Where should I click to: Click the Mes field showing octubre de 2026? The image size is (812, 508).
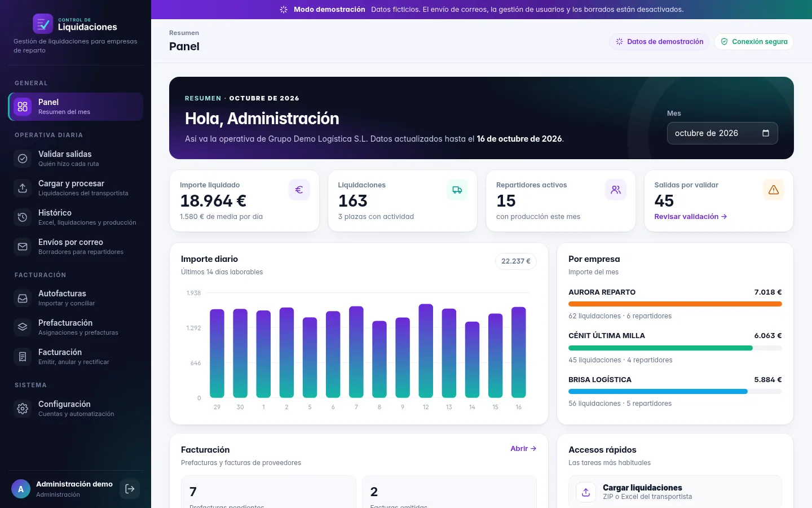point(722,133)
